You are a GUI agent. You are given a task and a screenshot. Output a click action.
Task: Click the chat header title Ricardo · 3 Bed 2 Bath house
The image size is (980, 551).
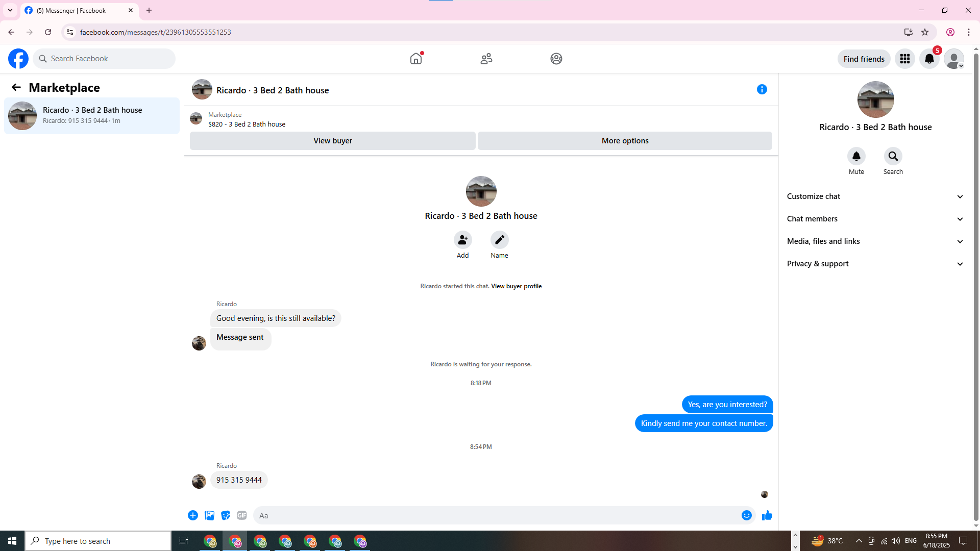tap(273, 90)
